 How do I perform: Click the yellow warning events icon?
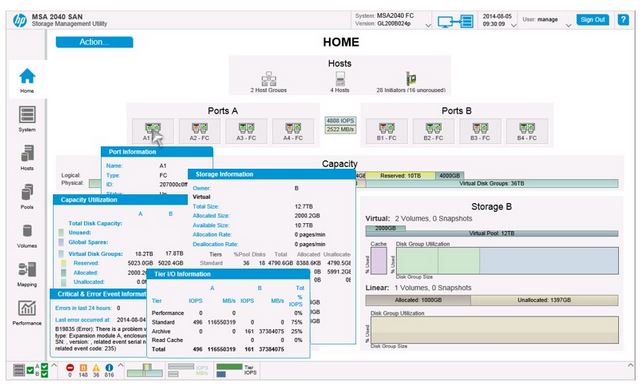96,368
